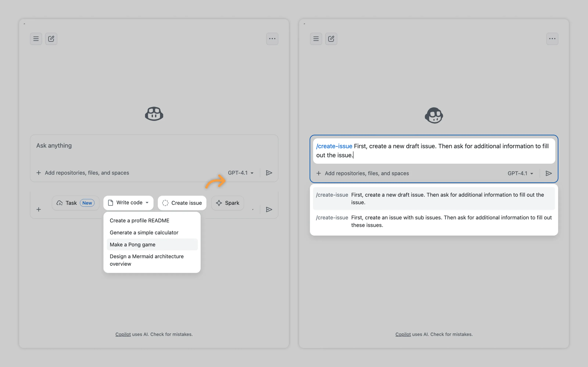Open Copilot link in left footer
Image resolution: width=588 pixels, height=367 pixels.
pyautogui.click(x=123, y=334)
